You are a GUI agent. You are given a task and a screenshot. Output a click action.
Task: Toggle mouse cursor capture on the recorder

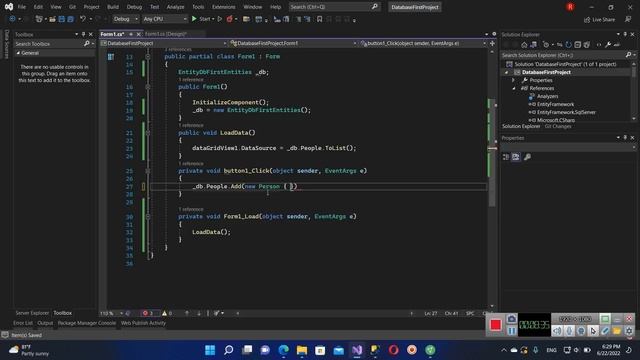(593, 331)
